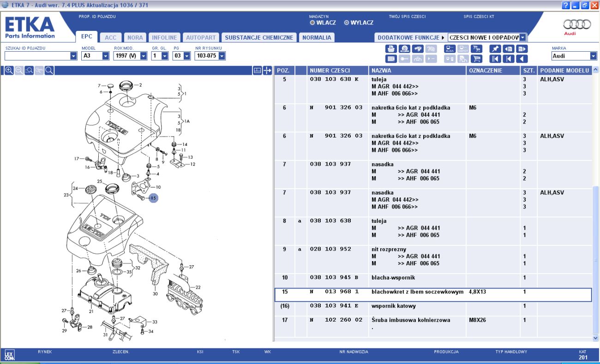Click the plain magnifier icon above diagram
The width and height of the screenshot is (600, 364).
click(49, 70)
